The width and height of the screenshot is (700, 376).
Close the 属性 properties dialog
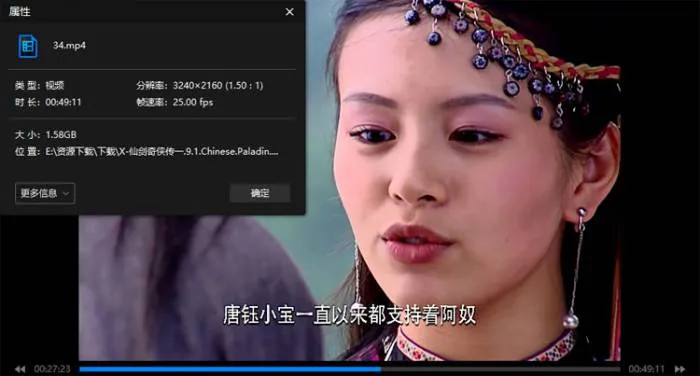[289, 12]
